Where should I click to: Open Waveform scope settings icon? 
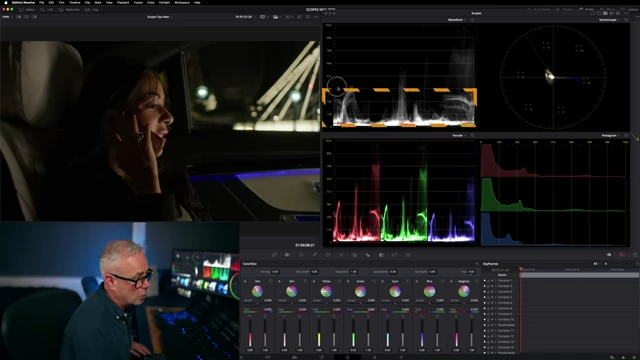pyautogui.click(x=472, y=20)
